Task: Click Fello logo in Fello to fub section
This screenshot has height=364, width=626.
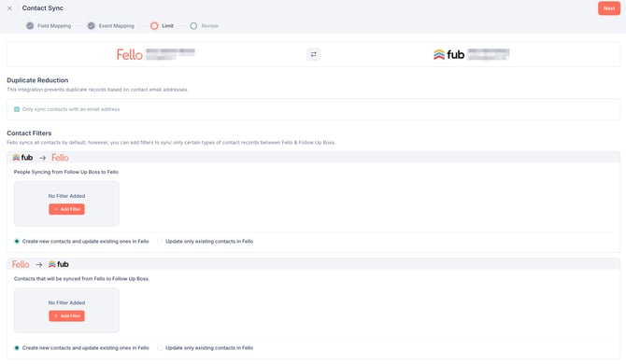Action: 21,264
